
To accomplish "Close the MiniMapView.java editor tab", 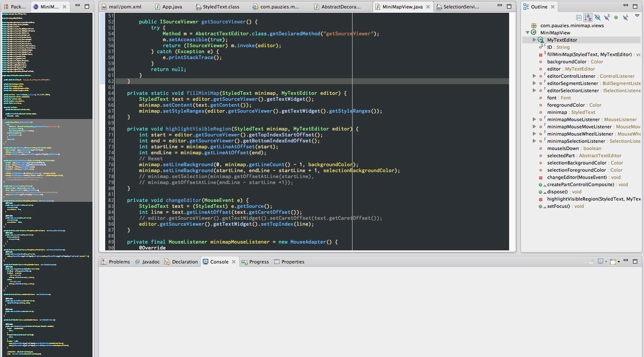I will coord(428,7).
